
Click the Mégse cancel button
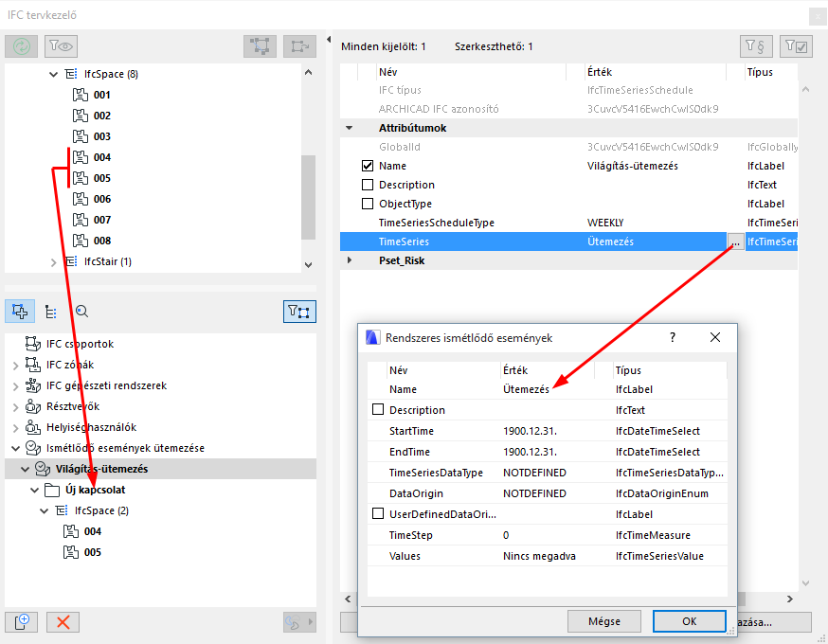604,621
